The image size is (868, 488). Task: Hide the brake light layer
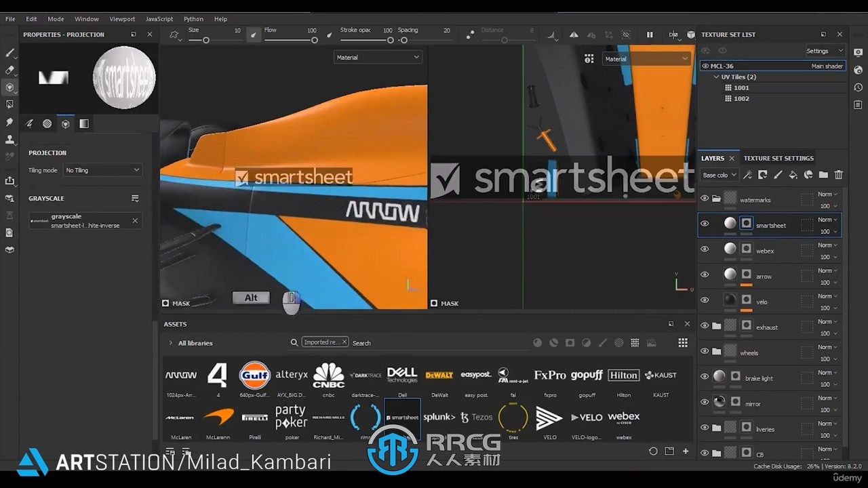coord(705,377)
